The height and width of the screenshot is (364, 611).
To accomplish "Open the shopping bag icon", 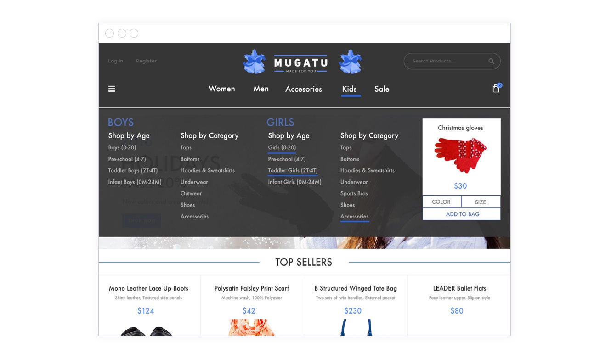I will (496, 89).
